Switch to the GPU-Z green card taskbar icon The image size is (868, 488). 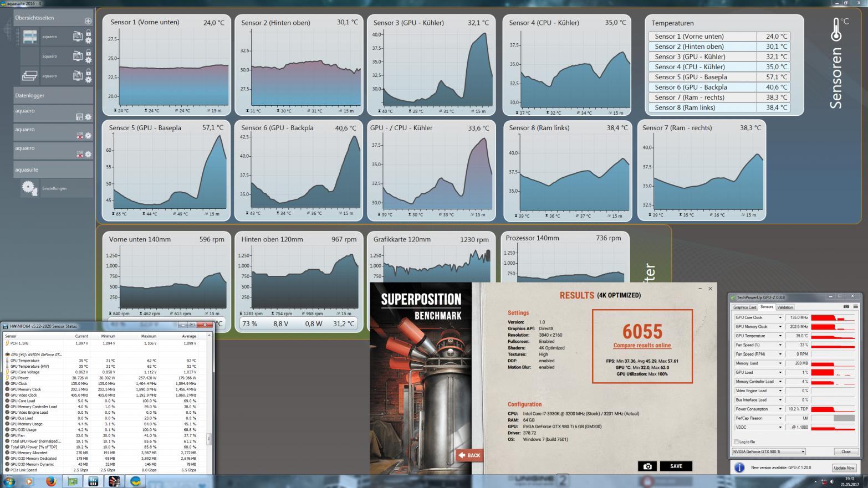pyautogui.click(x=72, y=481)
